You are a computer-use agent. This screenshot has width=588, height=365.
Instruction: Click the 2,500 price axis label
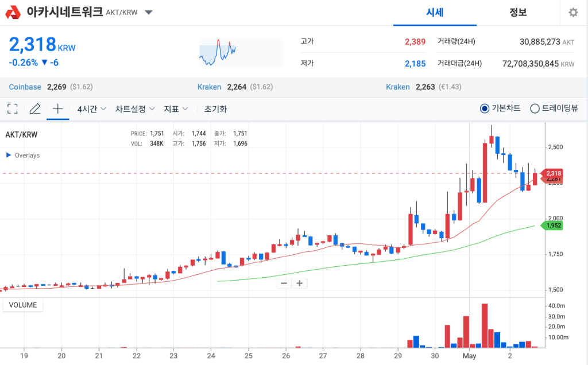point(555,147)
